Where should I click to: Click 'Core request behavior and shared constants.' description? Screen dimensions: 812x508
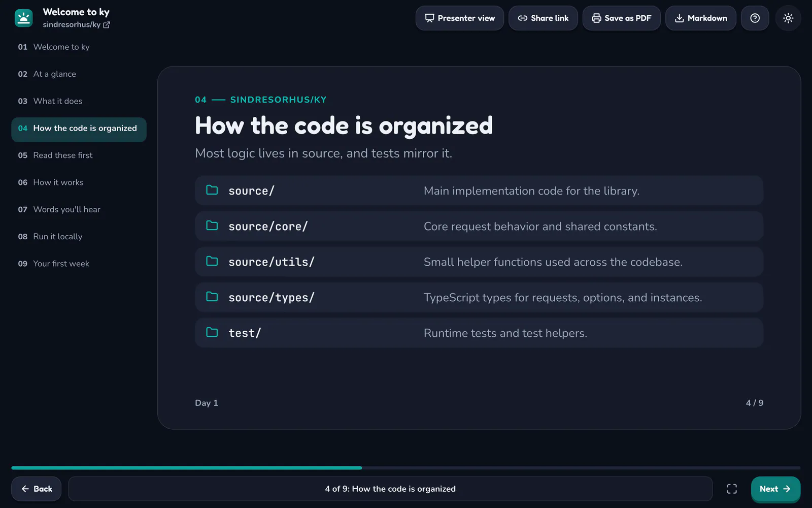540,227
